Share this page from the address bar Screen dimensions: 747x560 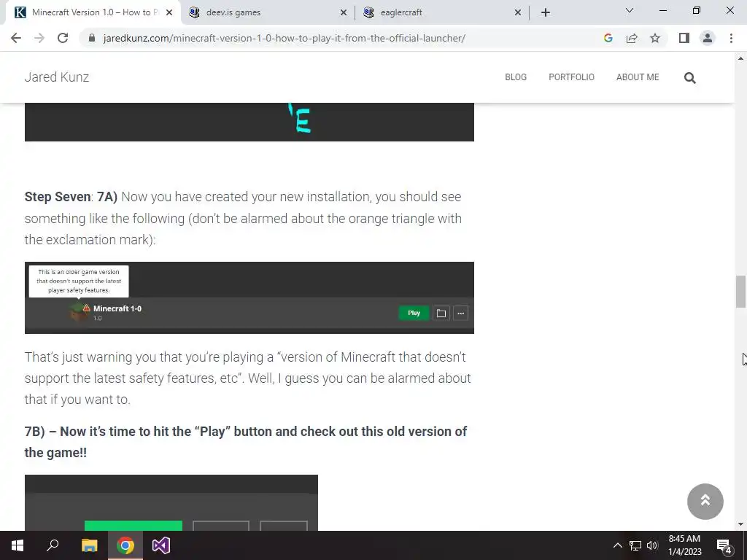pos(632,38)
